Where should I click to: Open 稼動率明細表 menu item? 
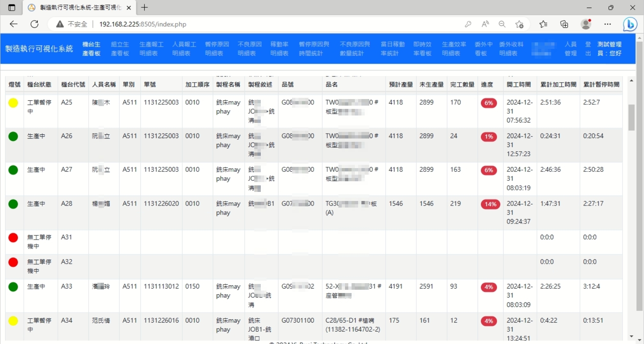pos(279,48)
